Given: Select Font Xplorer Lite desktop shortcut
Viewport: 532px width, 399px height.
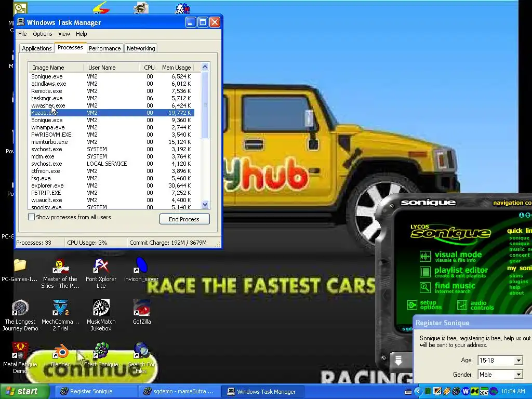Looking at the screenshot, I should coord(101,273).
